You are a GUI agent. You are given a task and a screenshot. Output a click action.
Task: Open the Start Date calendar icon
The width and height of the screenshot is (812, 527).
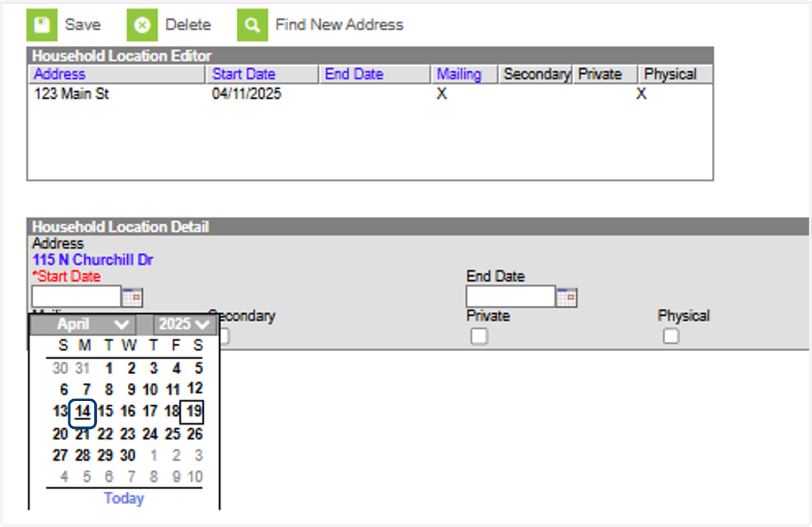point(133,296)
